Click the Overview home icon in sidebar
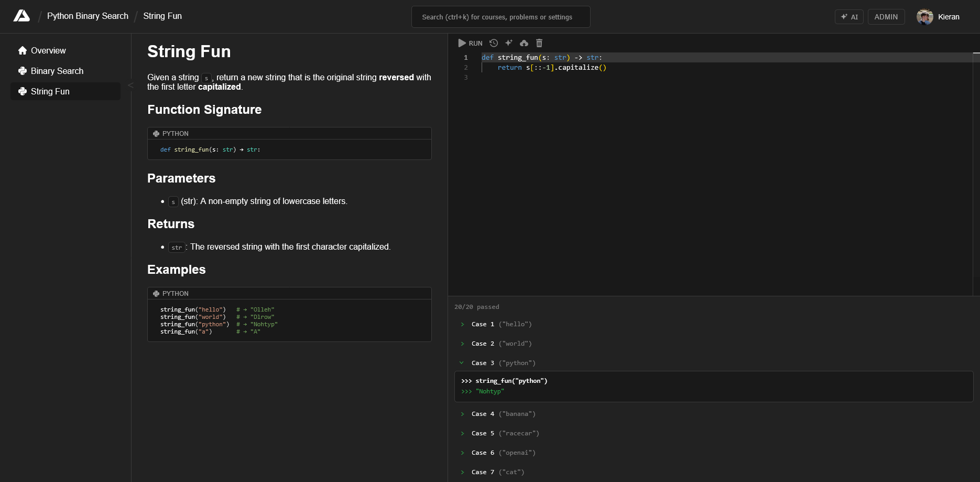This screenshot has width=980, height=482. click(23, 50)
